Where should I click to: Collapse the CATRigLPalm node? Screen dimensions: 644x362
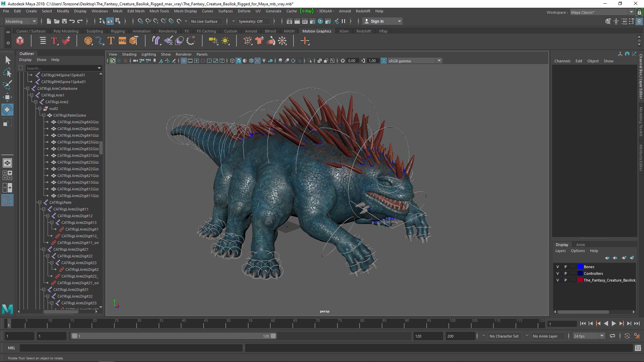tap(40, 202)
